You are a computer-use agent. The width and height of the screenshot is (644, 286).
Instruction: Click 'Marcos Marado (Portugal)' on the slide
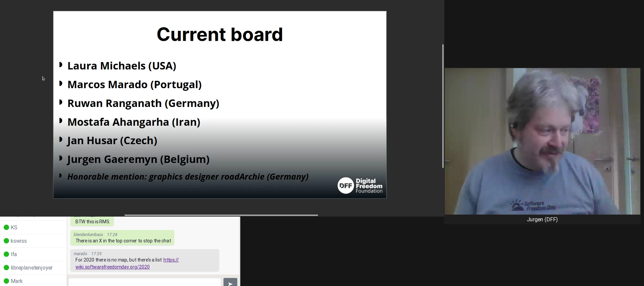click(135, 84)
